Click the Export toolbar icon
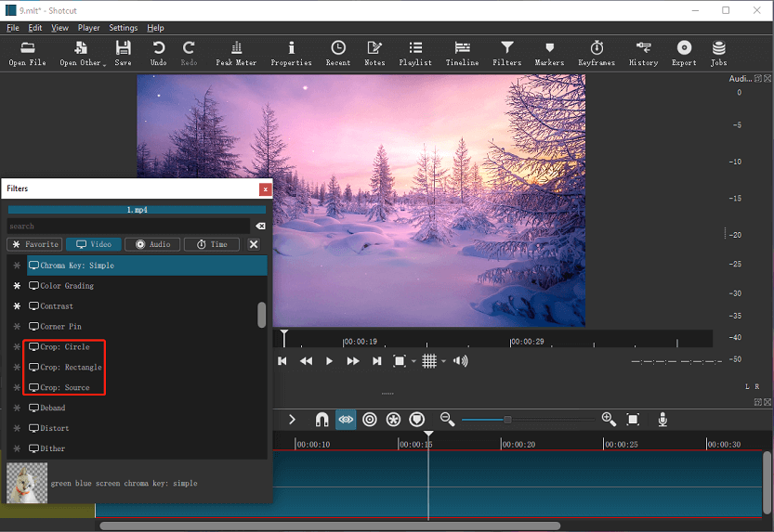The height and width of the screenshot is (532, 774). click(684, 53)
